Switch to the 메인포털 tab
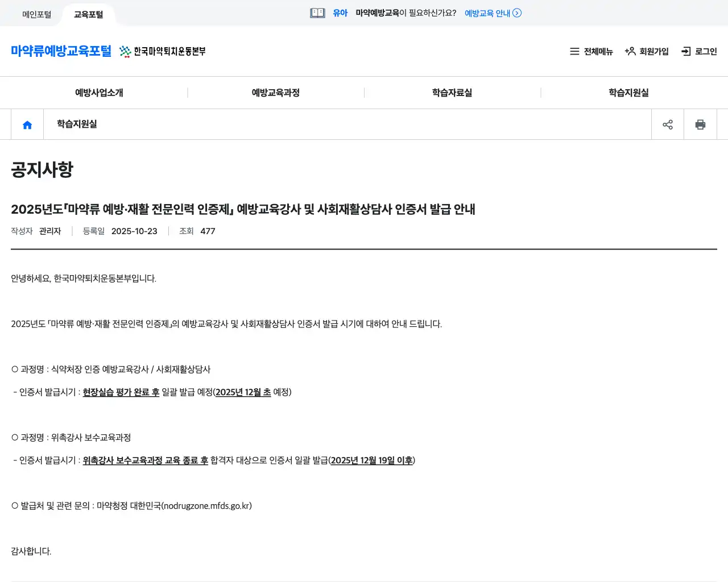The width and height of the screenshot is (728, 582). pos(36,14)
